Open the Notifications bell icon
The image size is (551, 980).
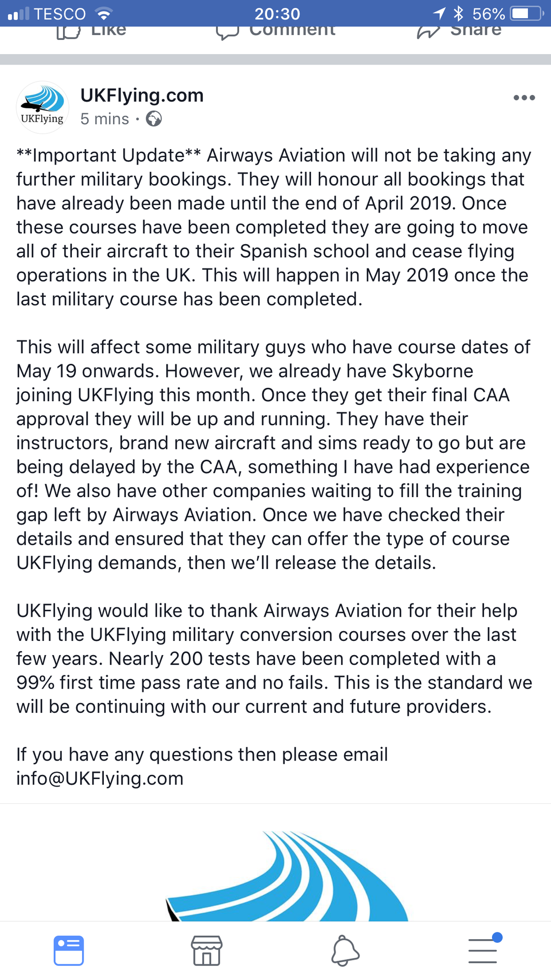coord(345,951)
